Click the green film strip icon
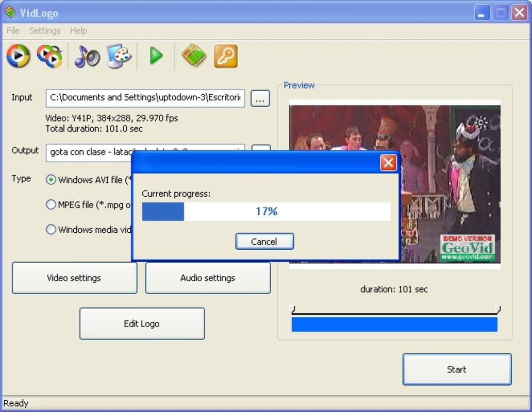Image resolution: width=532 pixels, height=412 pixels. coord(194,55)
